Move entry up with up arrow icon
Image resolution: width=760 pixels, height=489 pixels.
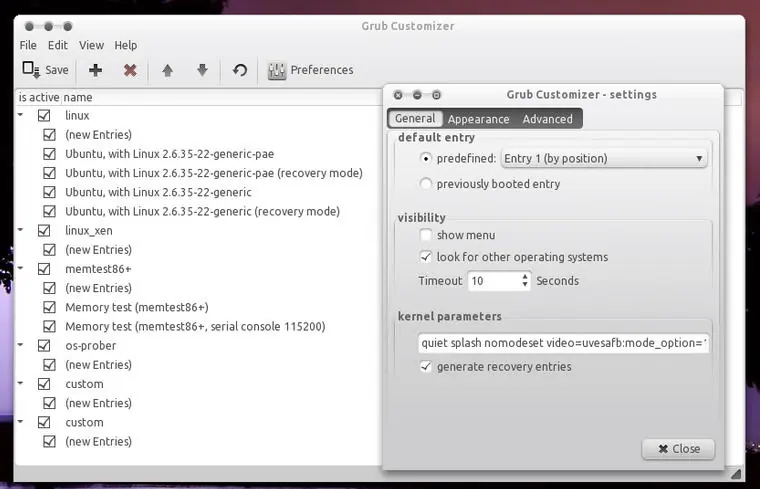(168, 71)
